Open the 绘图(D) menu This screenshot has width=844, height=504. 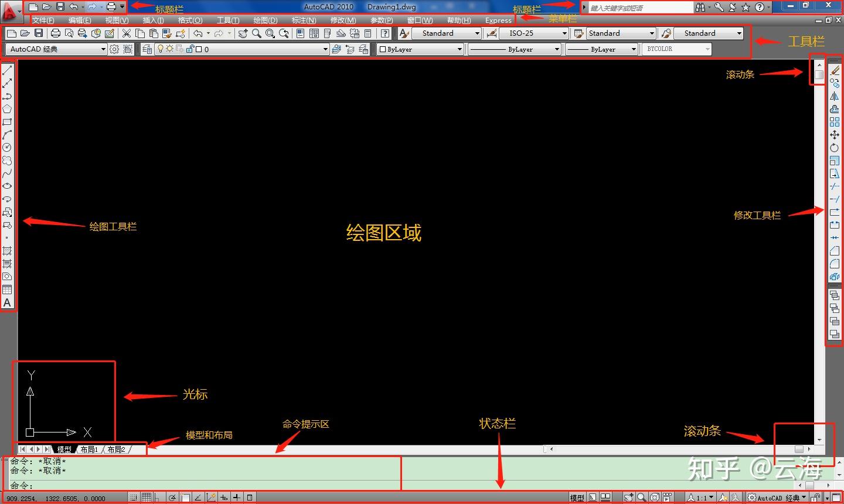tap(266, 21)
